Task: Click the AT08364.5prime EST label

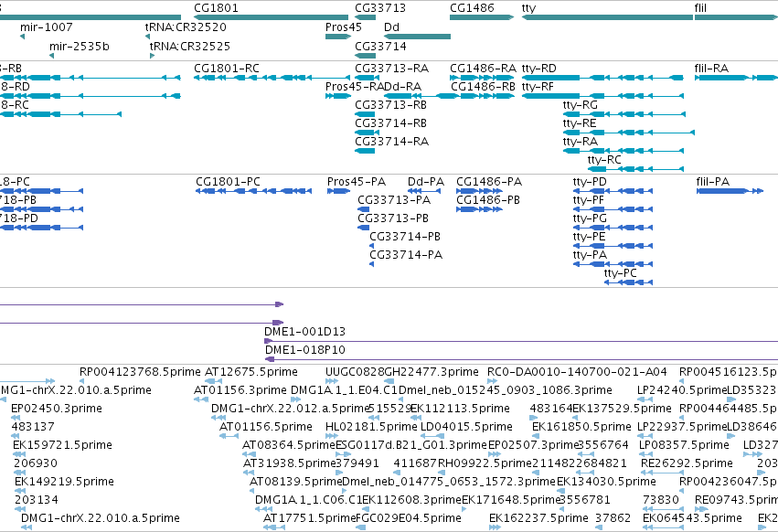Action: [x=289, y=445]
